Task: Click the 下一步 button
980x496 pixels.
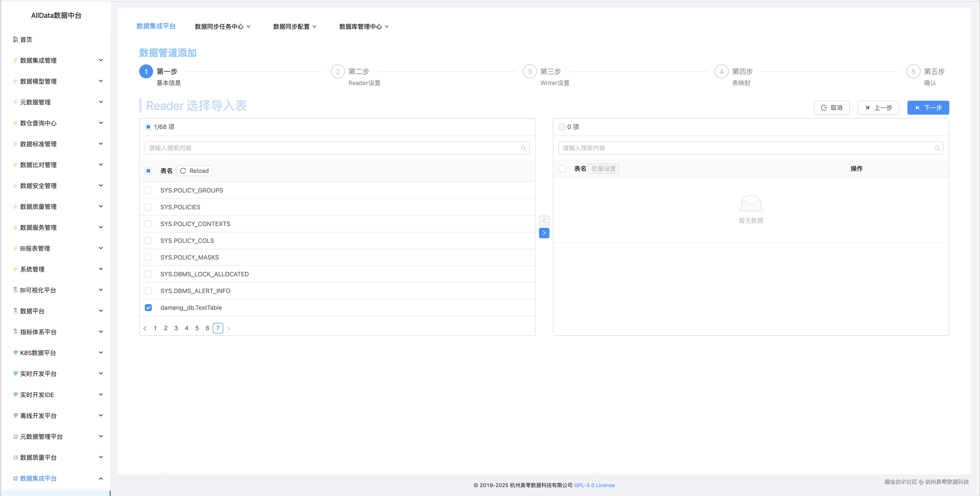Action: [928, 108]
